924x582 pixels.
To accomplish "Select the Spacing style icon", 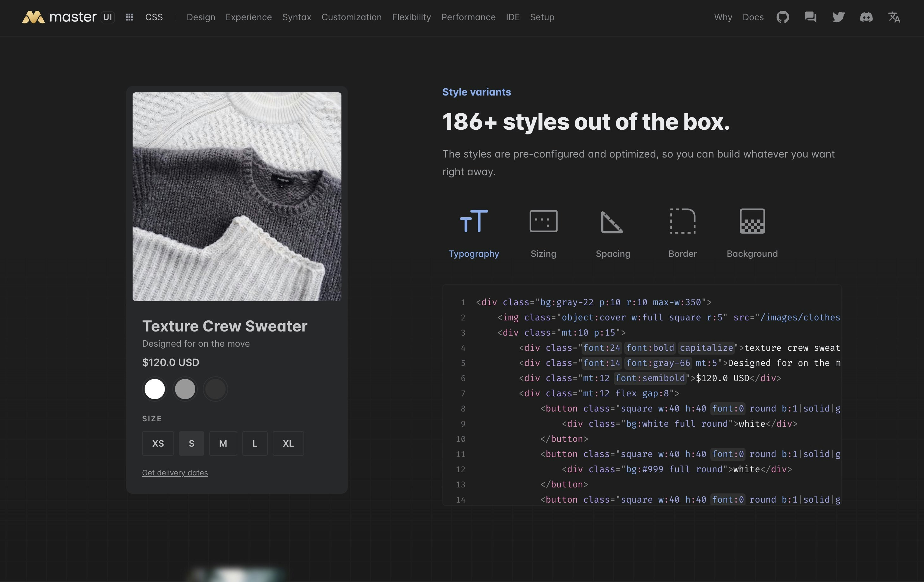I will [x=612, y=222].
